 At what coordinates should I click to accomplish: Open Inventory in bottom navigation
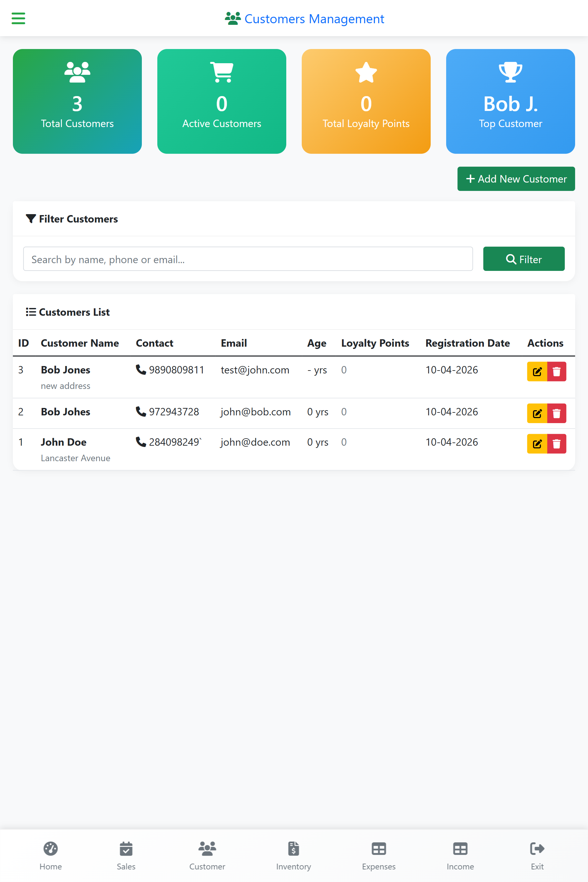pyautogui.click(x=294, y=856)
